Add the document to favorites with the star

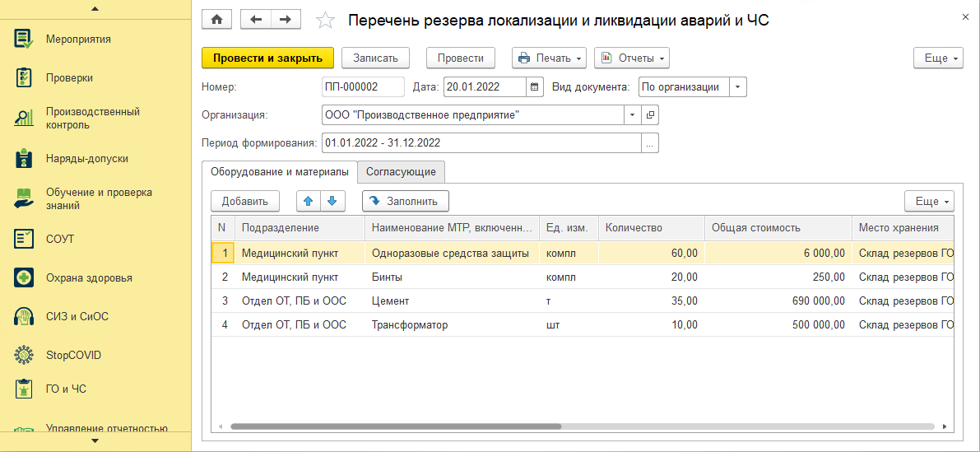click(x=325, y=21)
